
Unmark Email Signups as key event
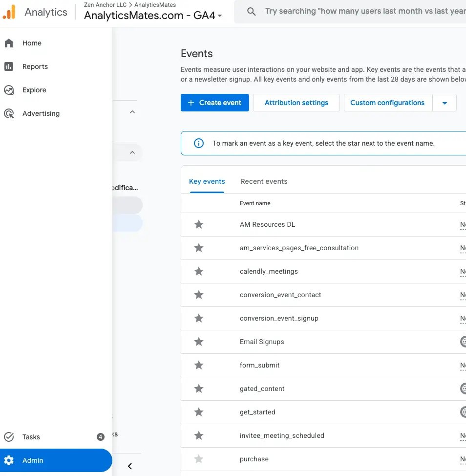click(x=199, y=342)
